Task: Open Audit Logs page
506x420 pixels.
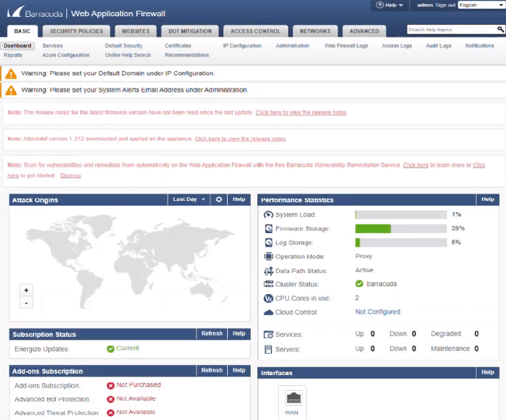Action: coord(438,46)
